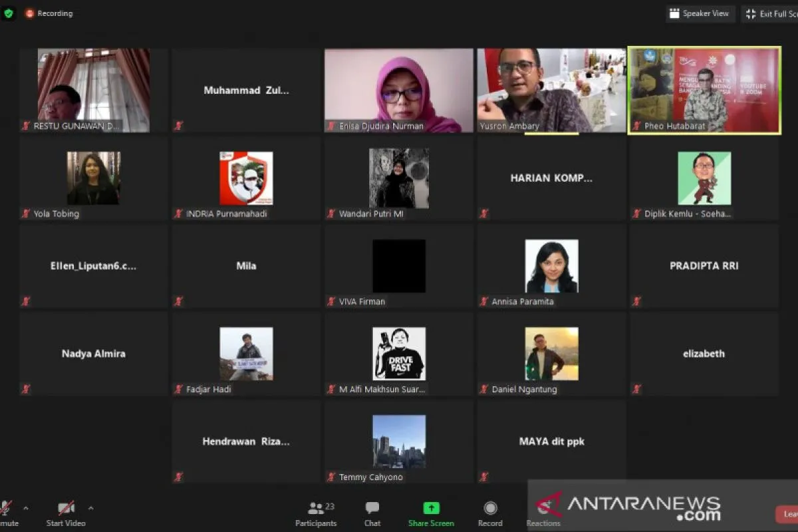
Task: Open the Chat panel
Action: (x=372, y=509)
